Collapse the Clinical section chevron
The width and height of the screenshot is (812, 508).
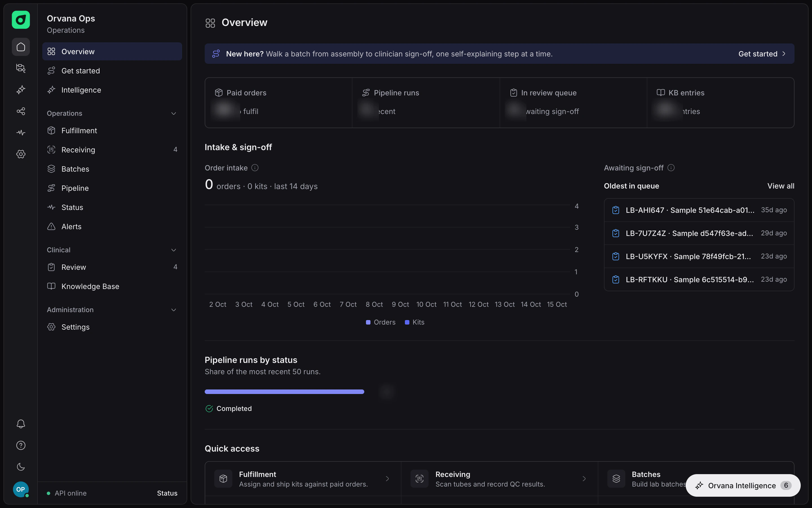[174, 250]
